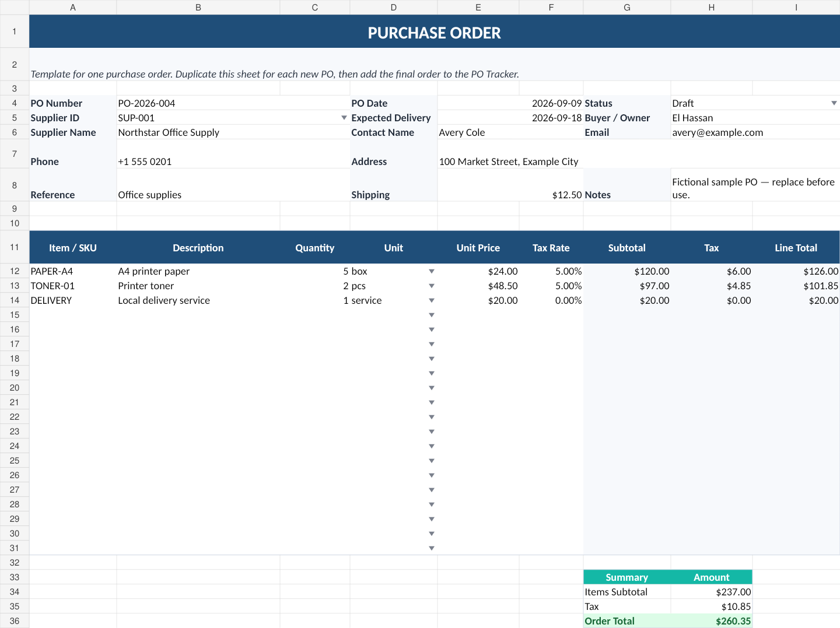Image resolution: width=840 pixels, height=628 pixels.
Task: Click the Quantity column header cell
Action: [315, 247]
